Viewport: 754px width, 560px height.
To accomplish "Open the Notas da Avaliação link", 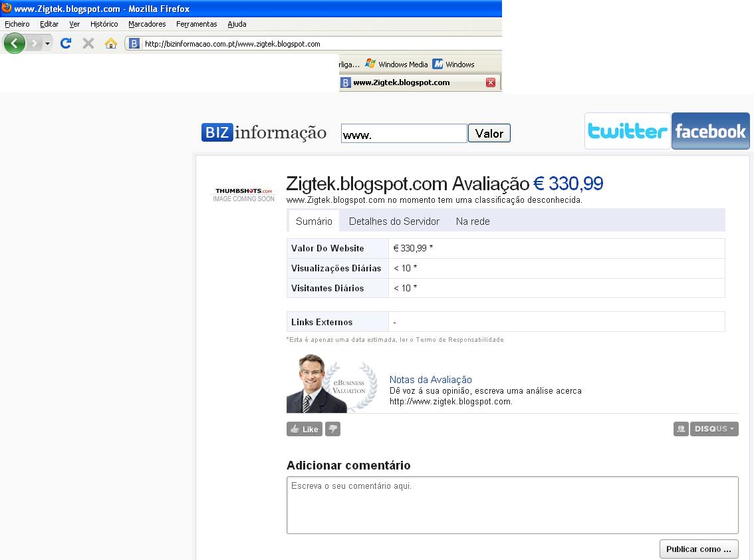I will [430, 380].
